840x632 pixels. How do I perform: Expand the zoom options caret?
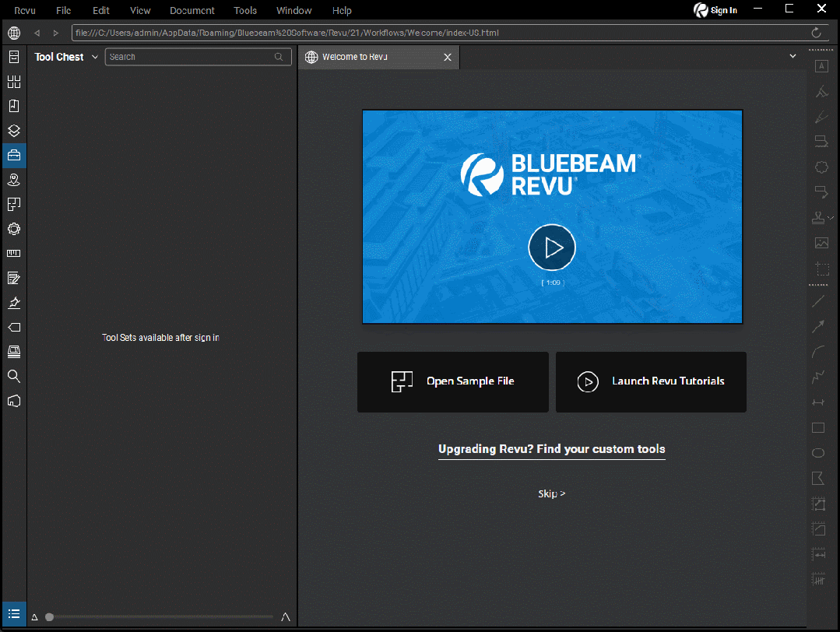286,616
